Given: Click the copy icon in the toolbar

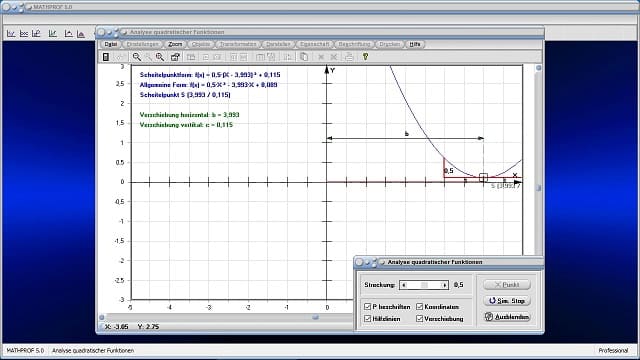Looking at the screenshot, I should 304,57.
